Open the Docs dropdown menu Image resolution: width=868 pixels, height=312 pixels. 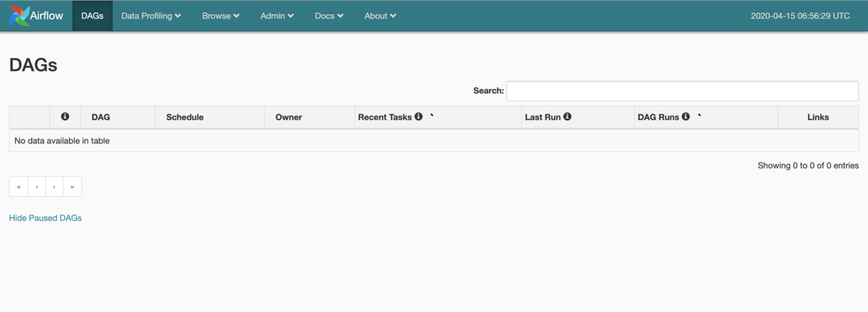(x=329, y=15)
